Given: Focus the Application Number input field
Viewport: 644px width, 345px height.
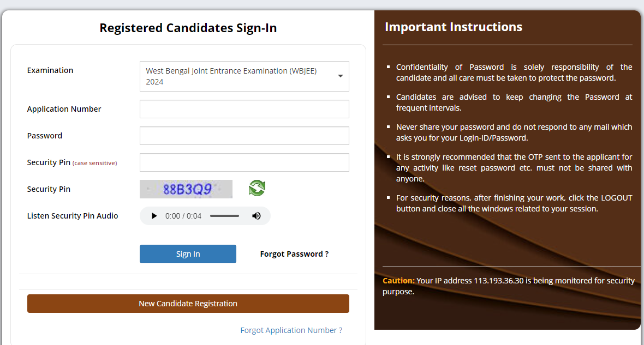Looking at the screenshot, I should pos(244,109).
